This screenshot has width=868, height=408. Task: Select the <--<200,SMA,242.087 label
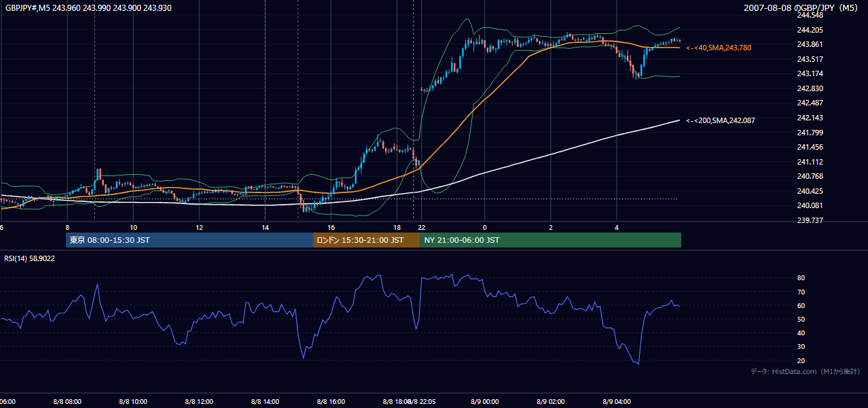point(721,120)
